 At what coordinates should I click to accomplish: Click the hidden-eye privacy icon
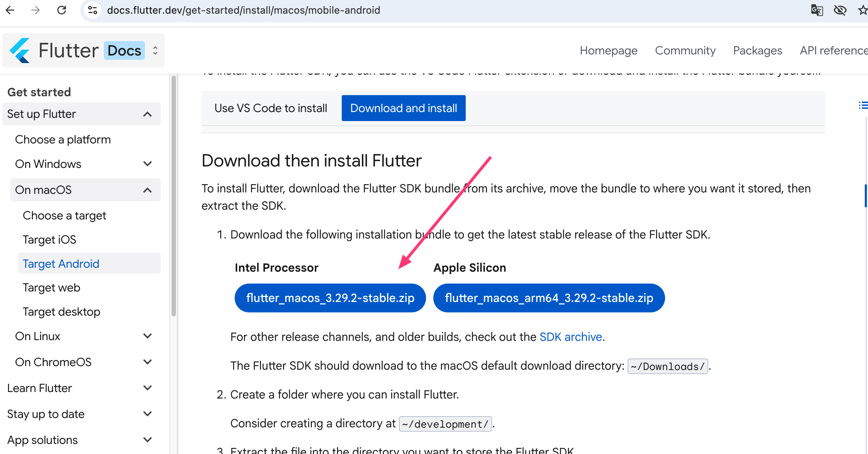tap(840, 10)
